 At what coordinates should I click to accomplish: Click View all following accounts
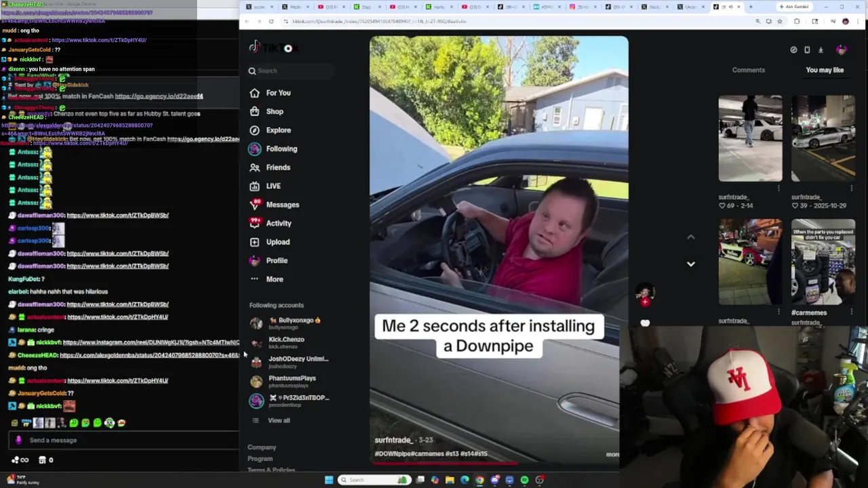279,420
